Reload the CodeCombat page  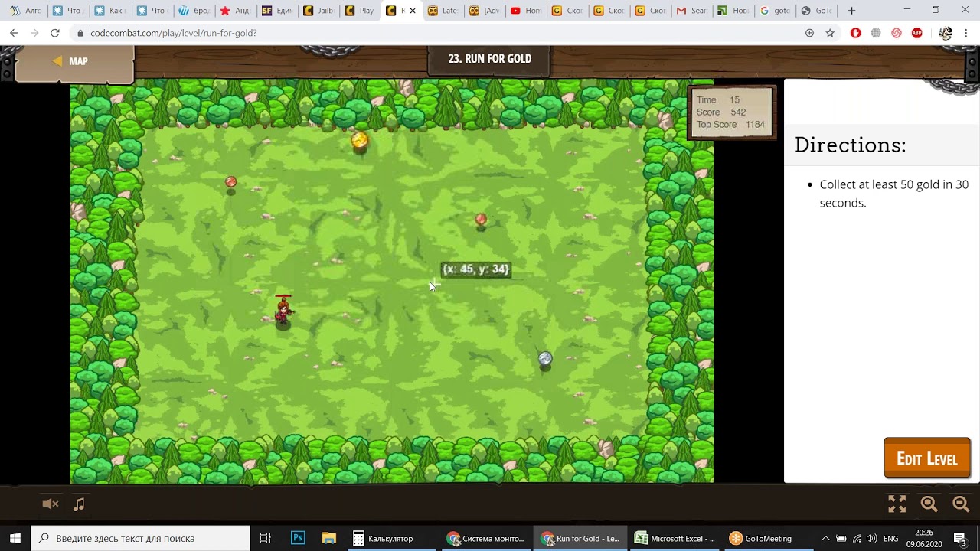pos(54,33)
